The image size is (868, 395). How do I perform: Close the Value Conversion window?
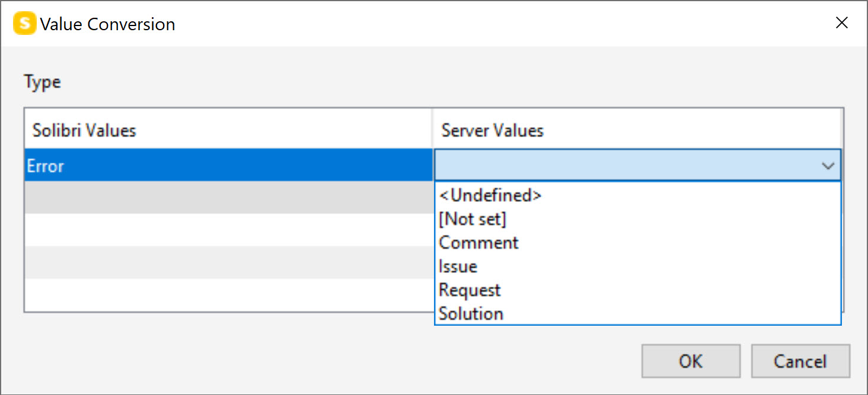(841, 23)
